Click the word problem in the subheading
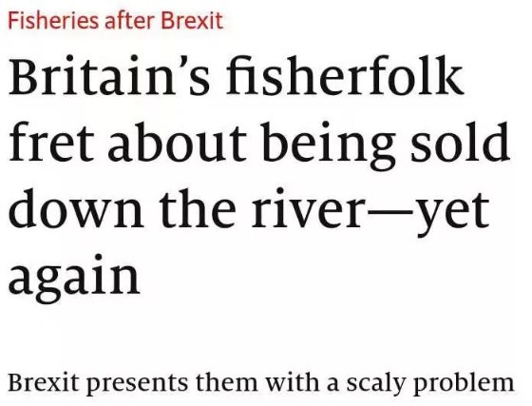Image resolution: width=532 pixels, height=406 pixels. click(464, 383)
